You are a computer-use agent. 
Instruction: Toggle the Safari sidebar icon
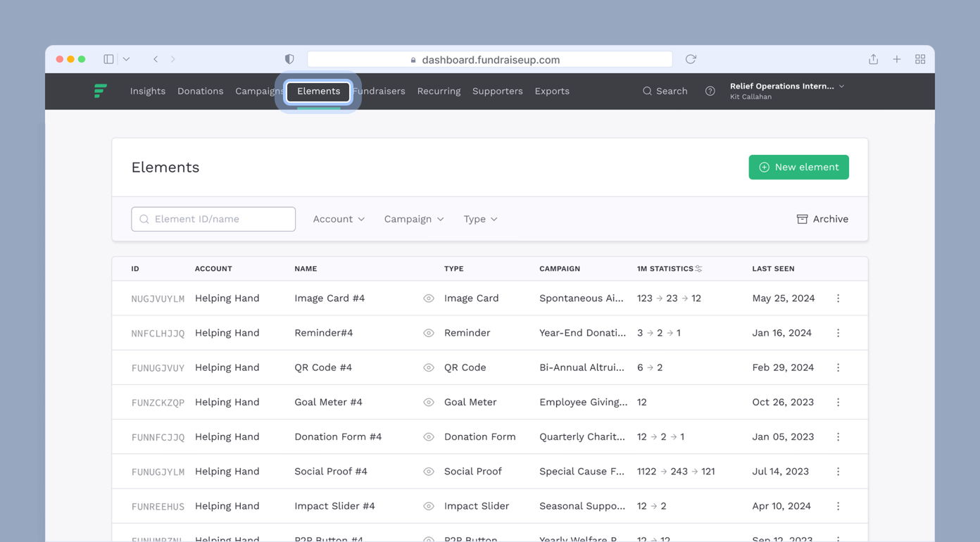click(x=108, y=59)
